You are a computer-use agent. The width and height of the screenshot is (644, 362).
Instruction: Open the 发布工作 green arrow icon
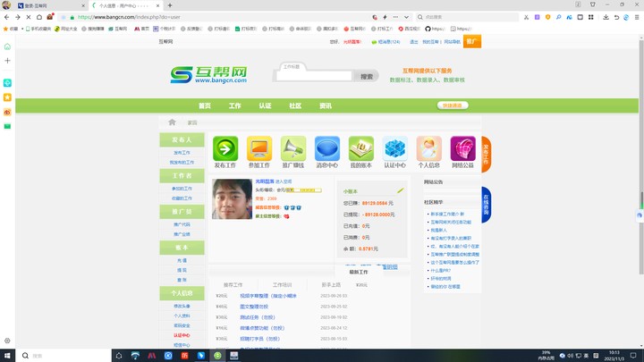[225, 148]
